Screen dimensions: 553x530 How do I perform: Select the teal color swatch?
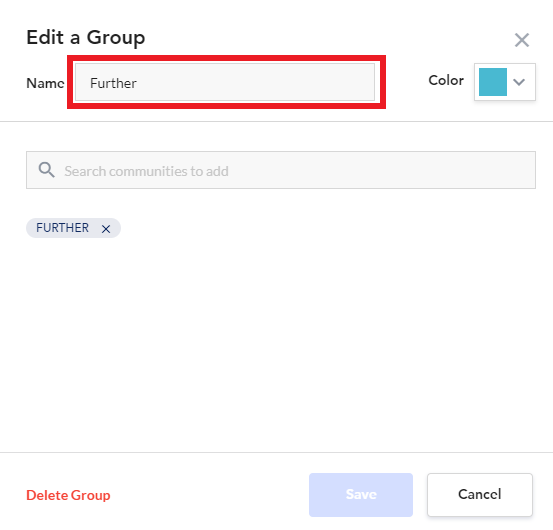tap(493, 82)
